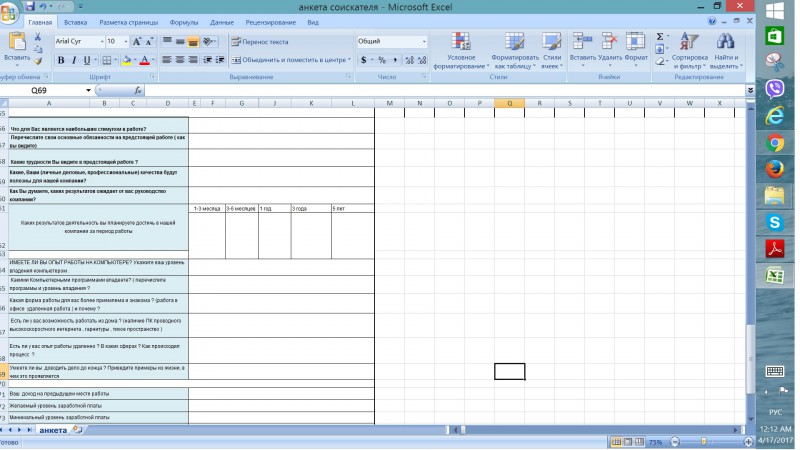Click the AutoSum sigma icon

tap(660, 36)
